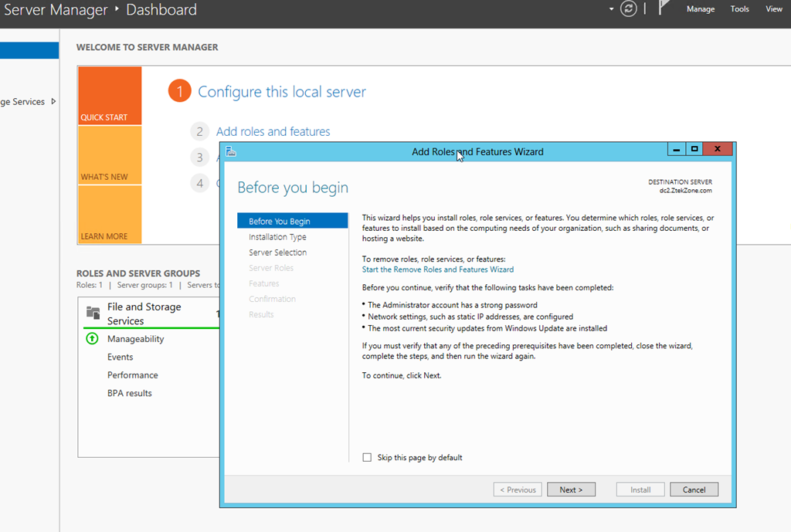Image resolution: width=791 pixels, height=532 pixels.
Task: Click the step 2 number circle
Action: click(x=200, y=131)
